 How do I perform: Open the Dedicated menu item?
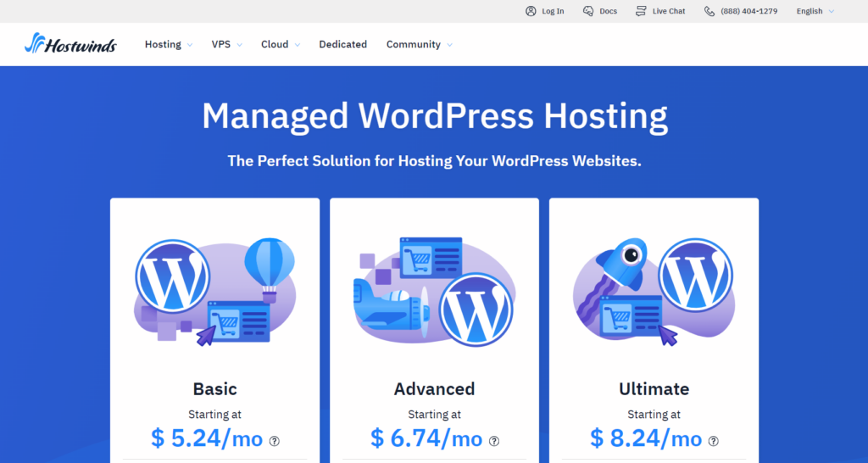click(x=342, y=44)
